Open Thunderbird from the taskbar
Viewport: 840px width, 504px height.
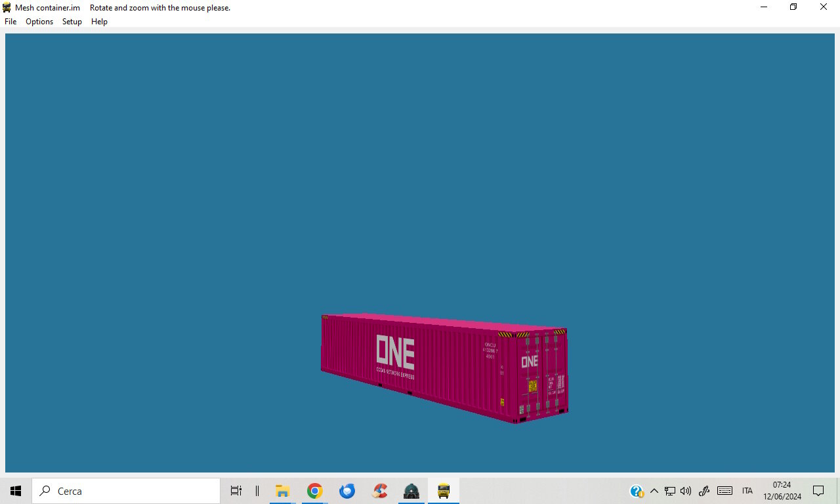(347, 491)
